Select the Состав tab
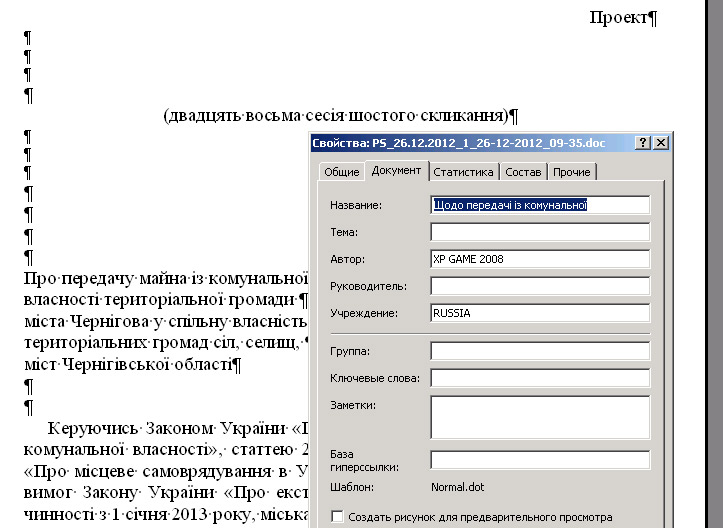 point(523,172)
